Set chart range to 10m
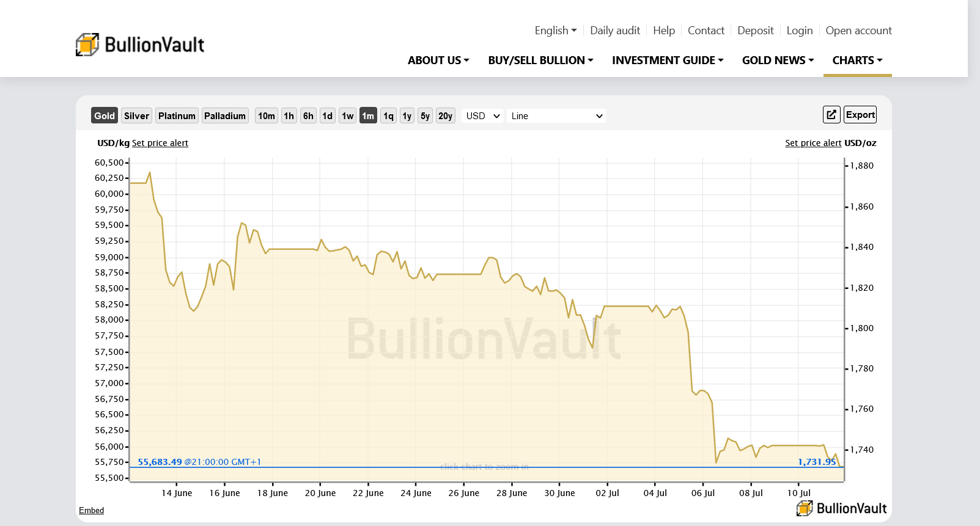980x526 pixels. point(266,115)
